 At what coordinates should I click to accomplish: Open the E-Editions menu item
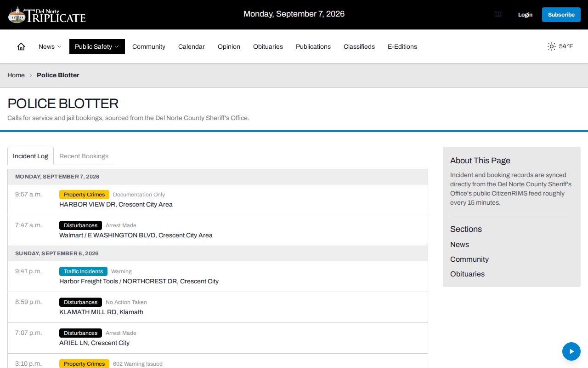tap(402, 46)
